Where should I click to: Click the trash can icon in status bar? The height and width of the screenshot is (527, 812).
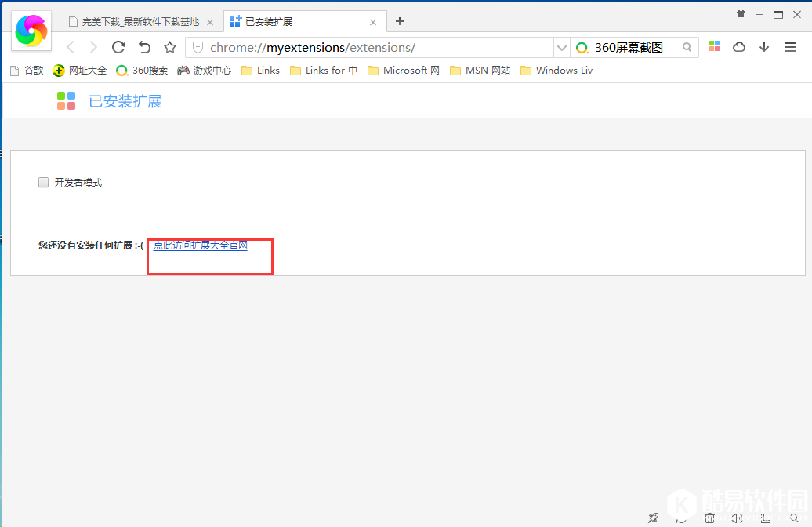point(709,518)
